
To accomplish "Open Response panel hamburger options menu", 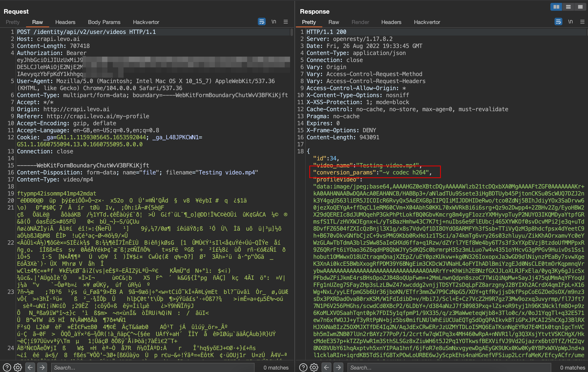I will point(582,22).
